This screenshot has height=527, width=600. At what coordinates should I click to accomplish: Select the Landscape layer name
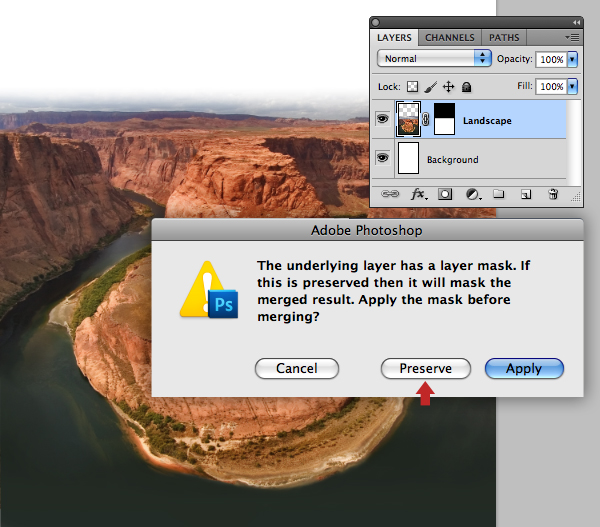pyautogui.click(x=487, y=121)
